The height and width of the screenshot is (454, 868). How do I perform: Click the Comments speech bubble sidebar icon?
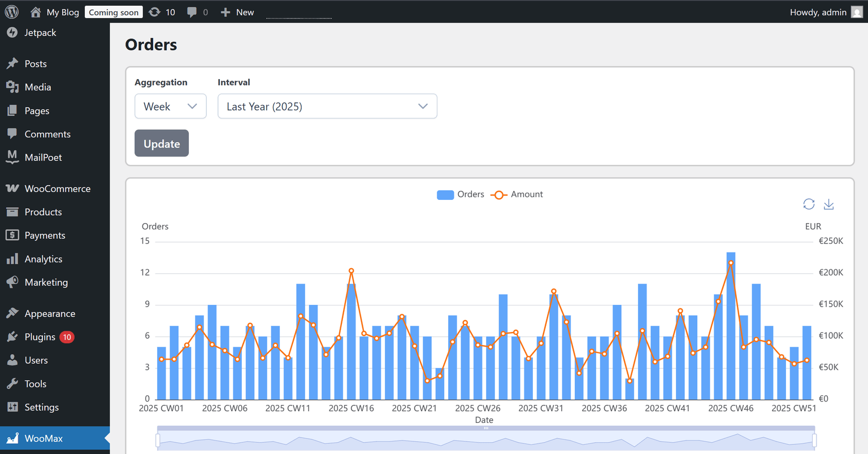(12, 134)
